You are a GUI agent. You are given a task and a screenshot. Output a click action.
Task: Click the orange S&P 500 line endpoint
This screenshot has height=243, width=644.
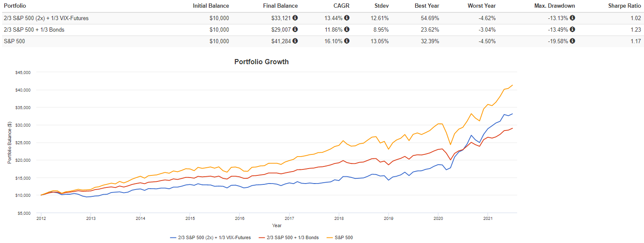click(512, 85)
